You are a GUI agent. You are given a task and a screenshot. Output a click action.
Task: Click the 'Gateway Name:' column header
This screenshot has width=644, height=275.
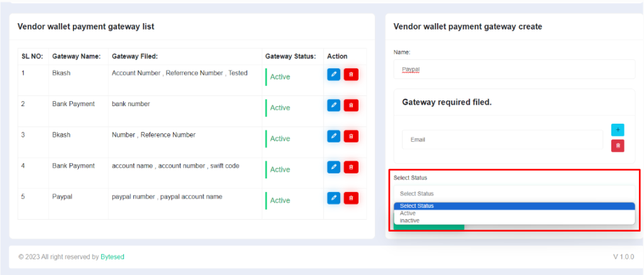pos(76,57)
